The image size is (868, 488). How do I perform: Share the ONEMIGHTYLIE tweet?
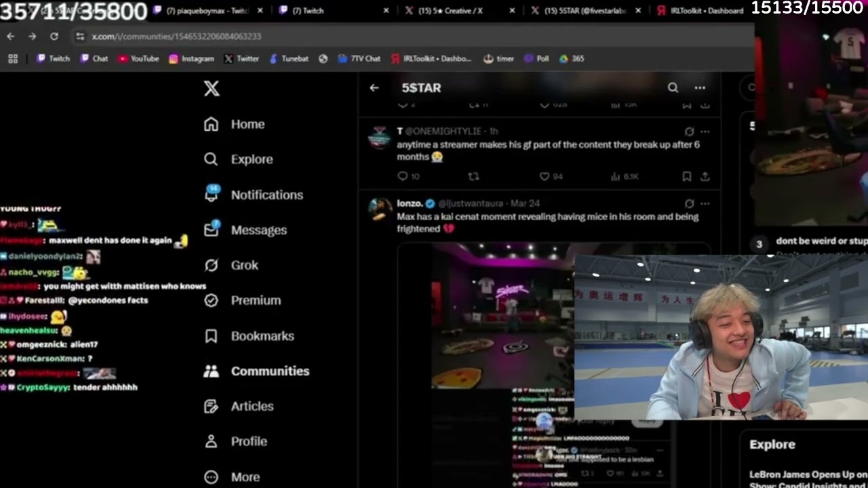pos(705,176)
